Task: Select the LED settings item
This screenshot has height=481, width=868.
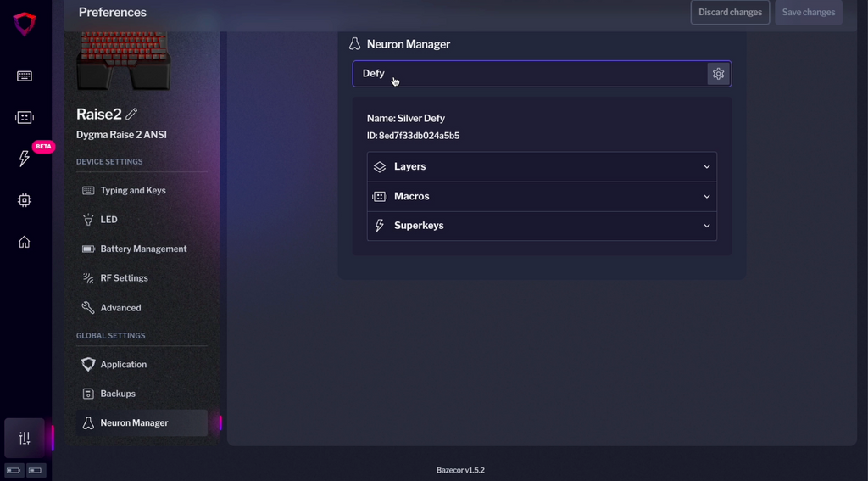Action: pos(108,220)
